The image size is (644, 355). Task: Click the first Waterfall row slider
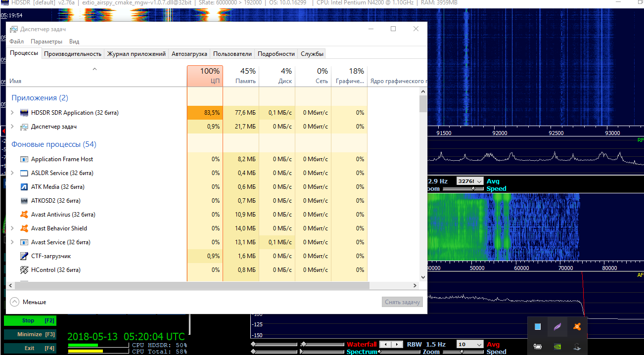[275, 344]
